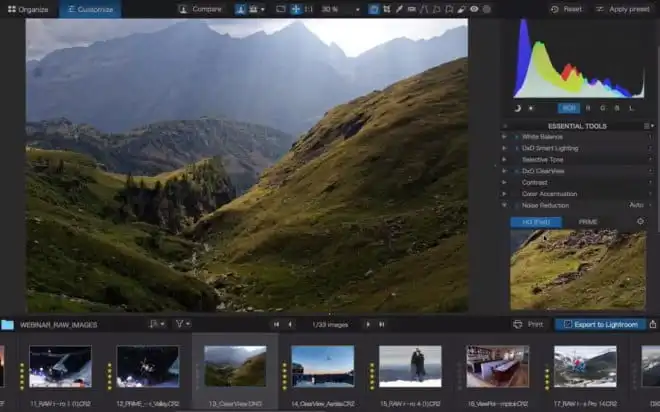Toggle White Balance correction on/off
The image size is (660, 412).
(516, 137)
